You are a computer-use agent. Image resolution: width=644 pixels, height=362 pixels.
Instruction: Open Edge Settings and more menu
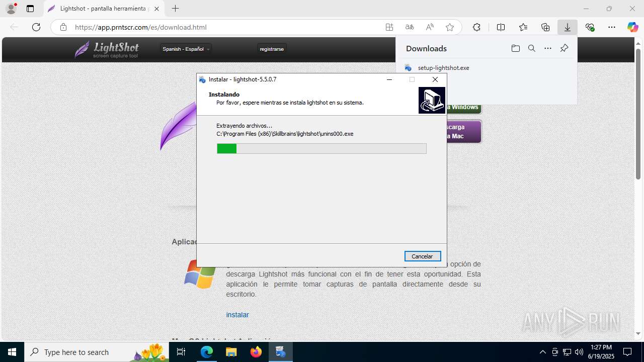pyautogui.click(x=612, y=27)
